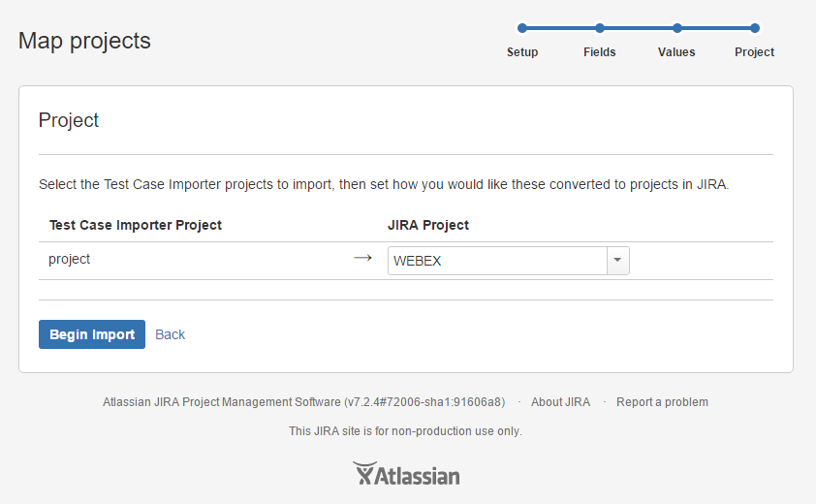Select the 'project' row entry text
The image size is (816, 504).
(69, 260)
